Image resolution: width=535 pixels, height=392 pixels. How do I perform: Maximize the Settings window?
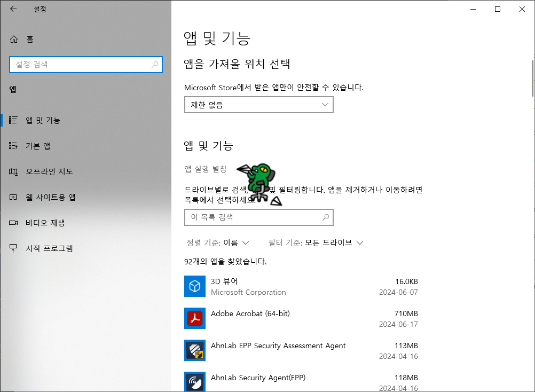498,9
